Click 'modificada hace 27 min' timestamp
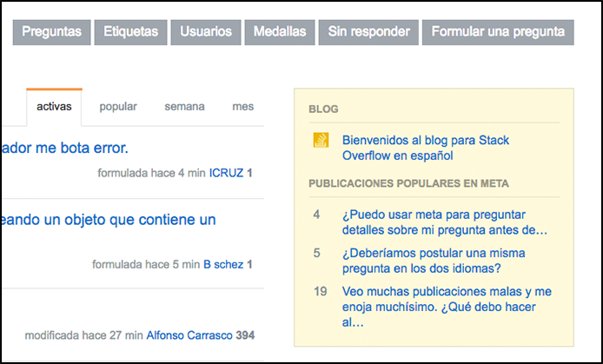The height and width of the screenshot is (364, 603). point(83,335)
